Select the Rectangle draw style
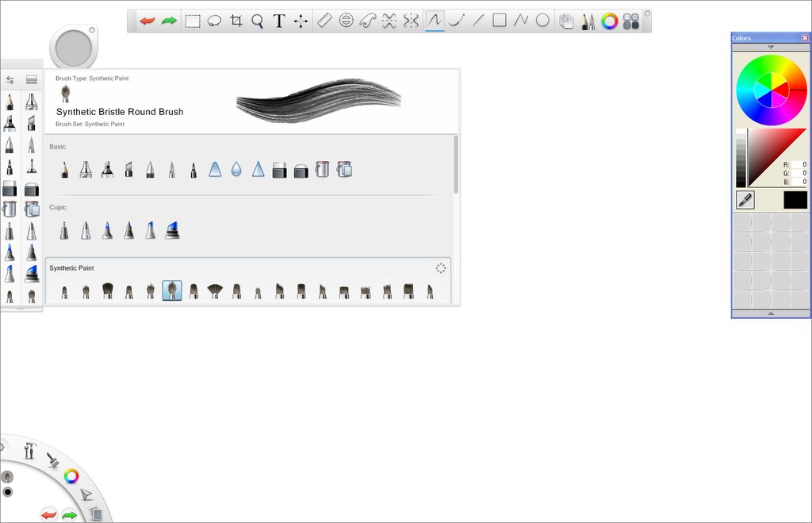The width and height of the screenshot is (812, 523). tap(500, 21)
